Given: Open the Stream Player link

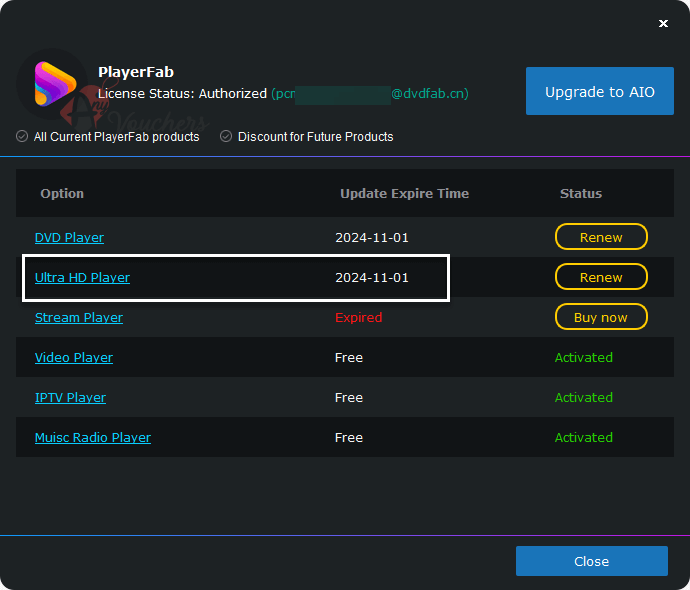Looking at the screenshot, I should [x=79, y=318].
